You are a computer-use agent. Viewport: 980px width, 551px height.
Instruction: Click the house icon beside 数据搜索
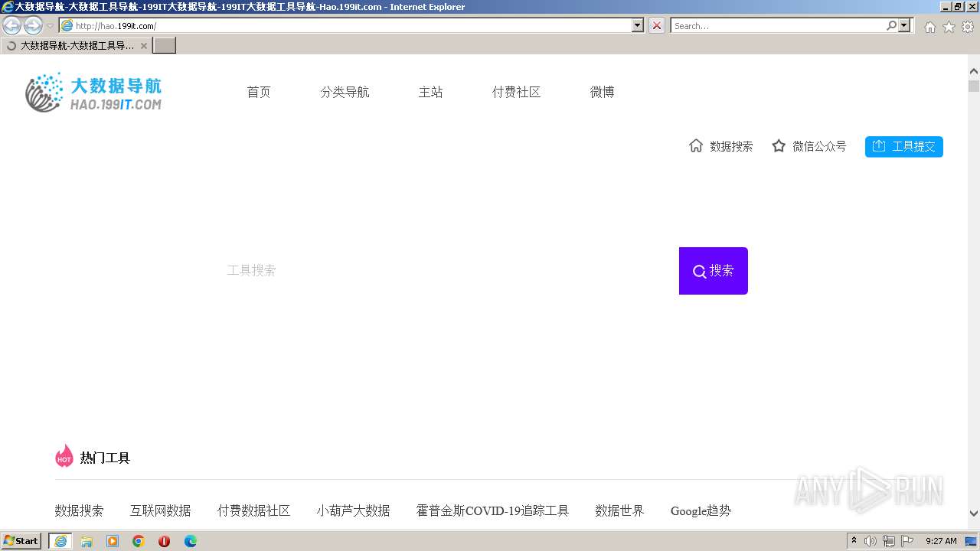[x=696, y=145]
